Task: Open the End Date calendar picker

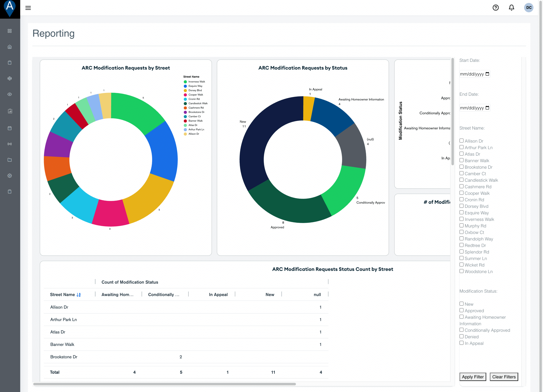Action: 487,108
